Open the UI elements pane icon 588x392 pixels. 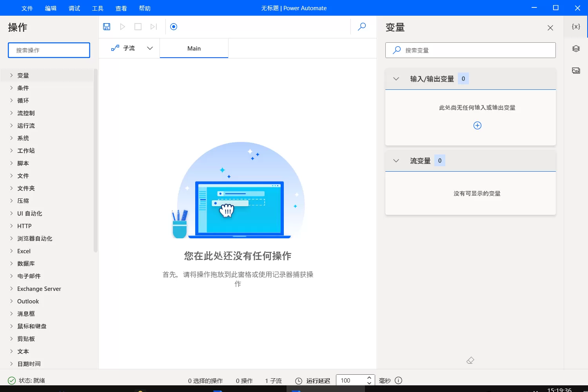pyautogui.click(x=575, y=48)
